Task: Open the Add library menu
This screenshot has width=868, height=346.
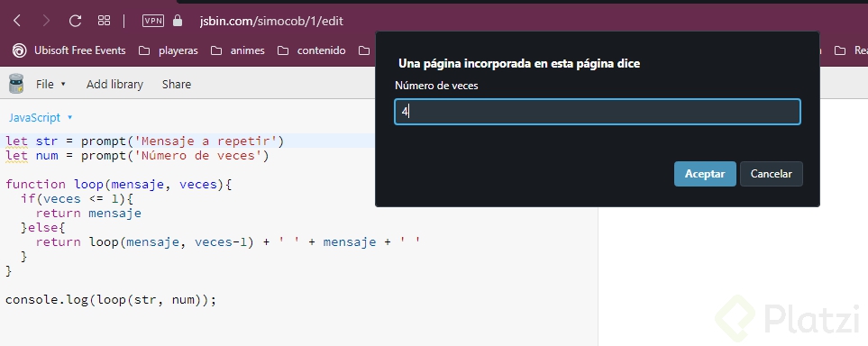Action: (x=114, y=84)
